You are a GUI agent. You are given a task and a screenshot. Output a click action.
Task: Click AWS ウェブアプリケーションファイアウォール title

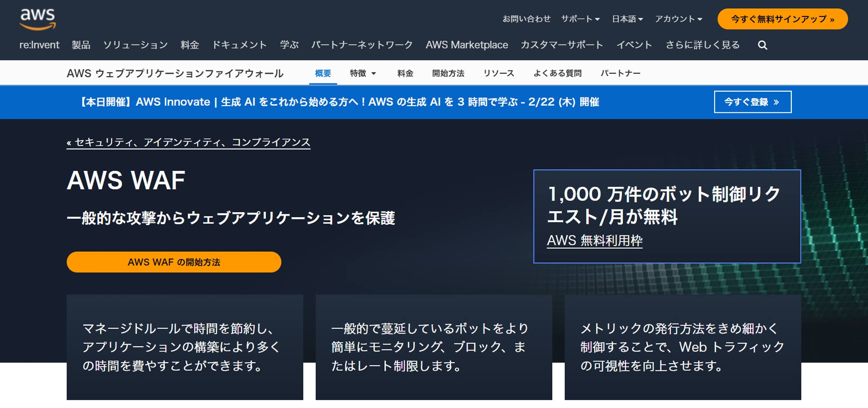(175, 73)
